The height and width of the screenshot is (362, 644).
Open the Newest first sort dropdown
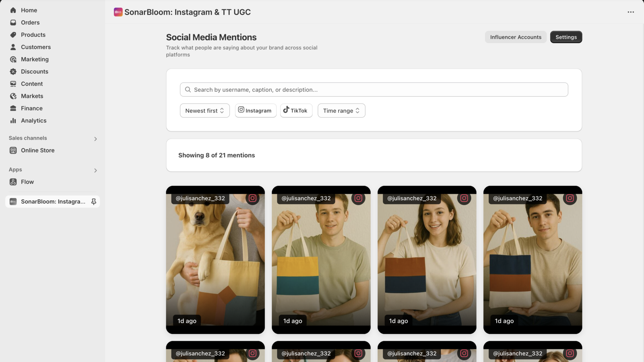tap(204, 110)
